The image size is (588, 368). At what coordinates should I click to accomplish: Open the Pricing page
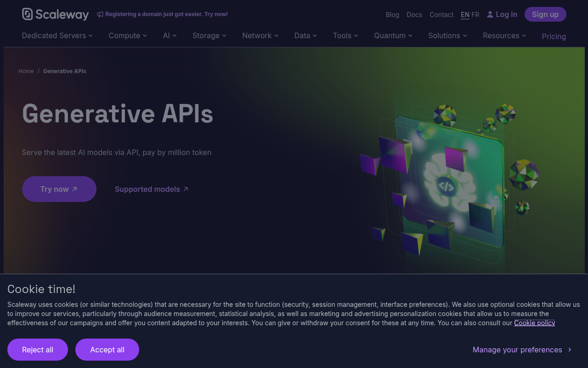(x=554, y=36)
